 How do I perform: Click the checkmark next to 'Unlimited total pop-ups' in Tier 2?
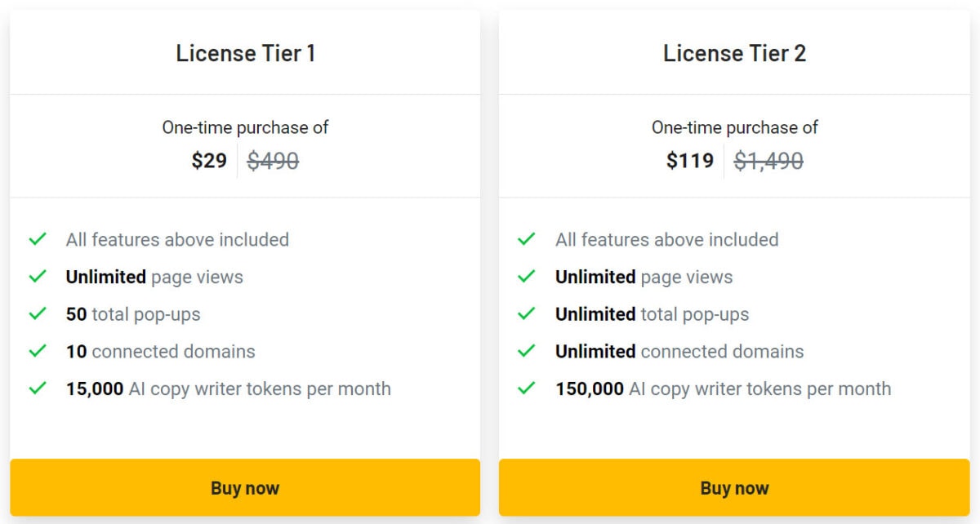(527, 314)
